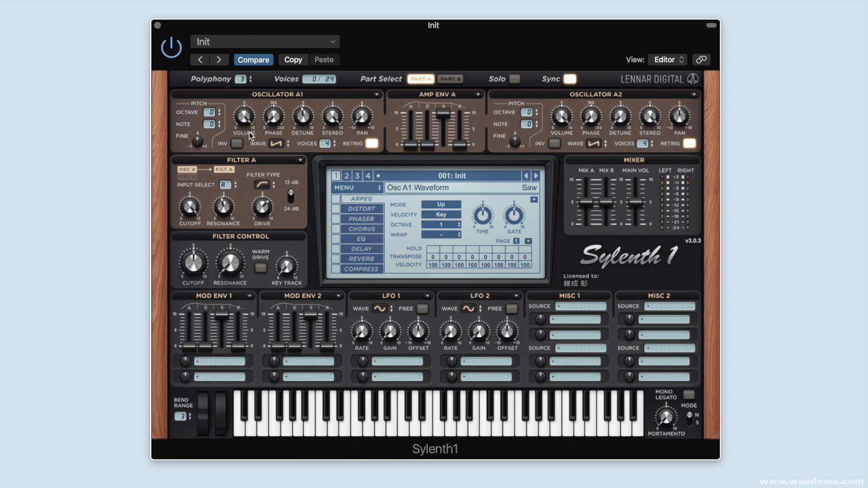Open arpeggiator Mode Up dropdown

[x=441, y=205]
